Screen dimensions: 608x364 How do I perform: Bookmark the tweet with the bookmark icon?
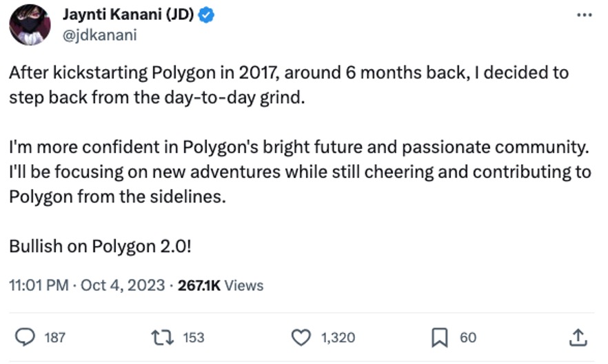440,337
